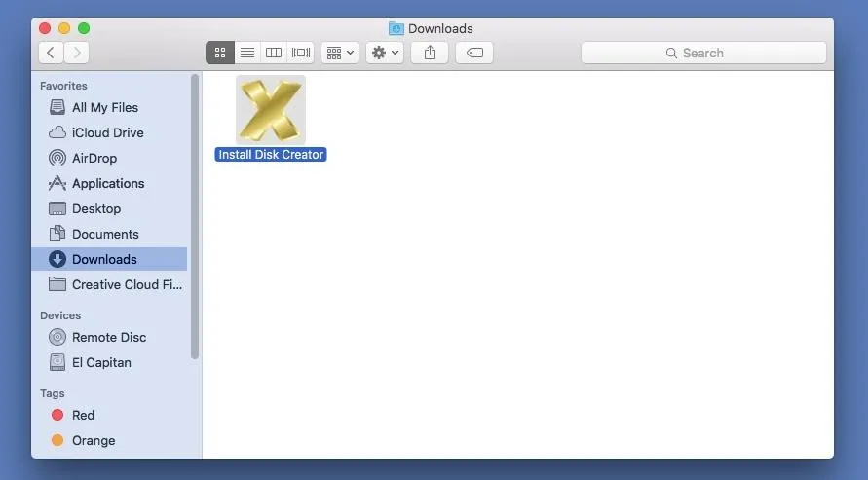The height and width of the screenshot is (480, 868).
Task: Click the Downloads arrow icon in sidebar
Action: coord(57,259)
